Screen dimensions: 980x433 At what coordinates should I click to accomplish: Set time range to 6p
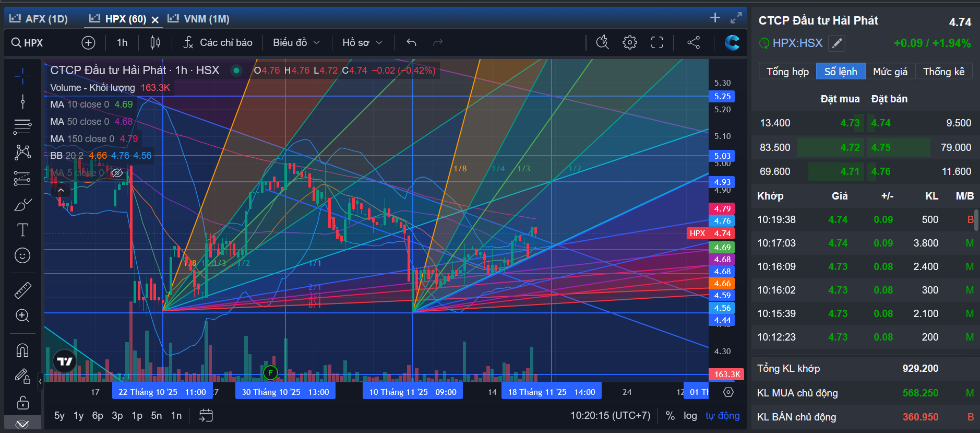[x=98, y=416]
